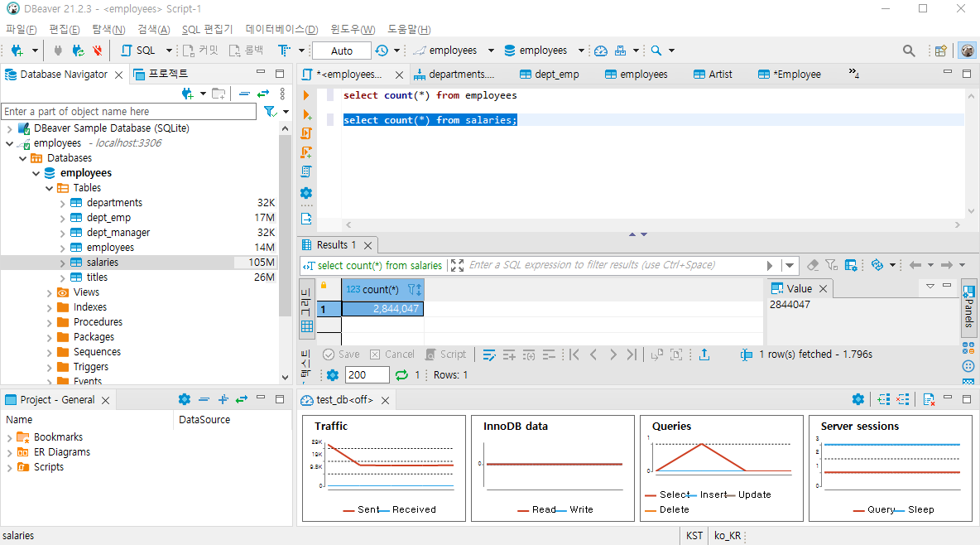Open the active connection employees dropdown
The height and width of the screenshot is (545, 980).
click(x=453, y=51)
